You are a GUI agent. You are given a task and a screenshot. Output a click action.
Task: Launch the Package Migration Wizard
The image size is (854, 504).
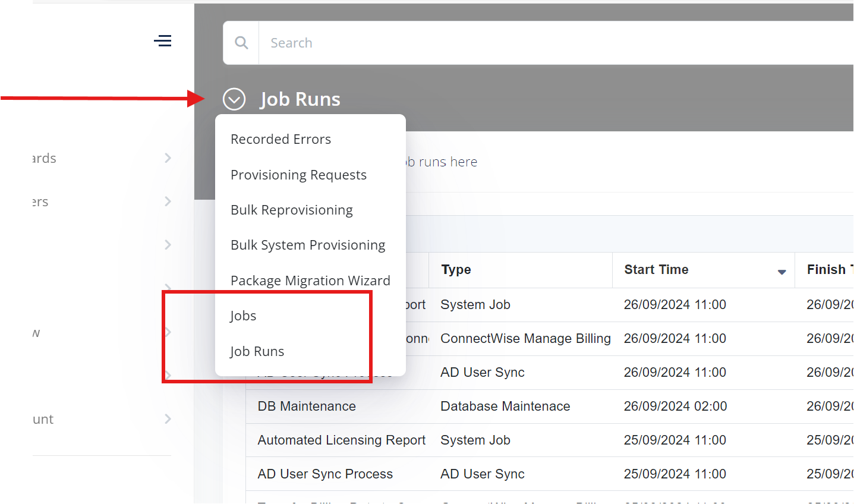point(310,280)
